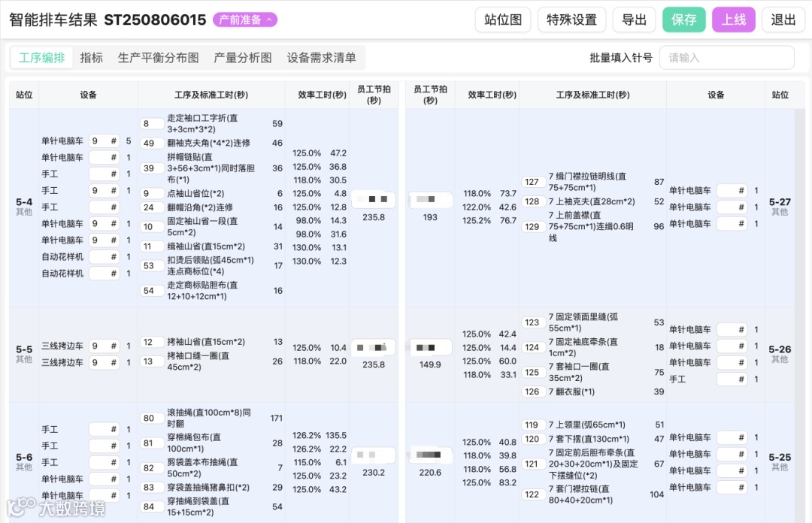Viewport: 812px width, 523px height.
Task: Click the purple 上线 go-live button
Action: (734, 20)
